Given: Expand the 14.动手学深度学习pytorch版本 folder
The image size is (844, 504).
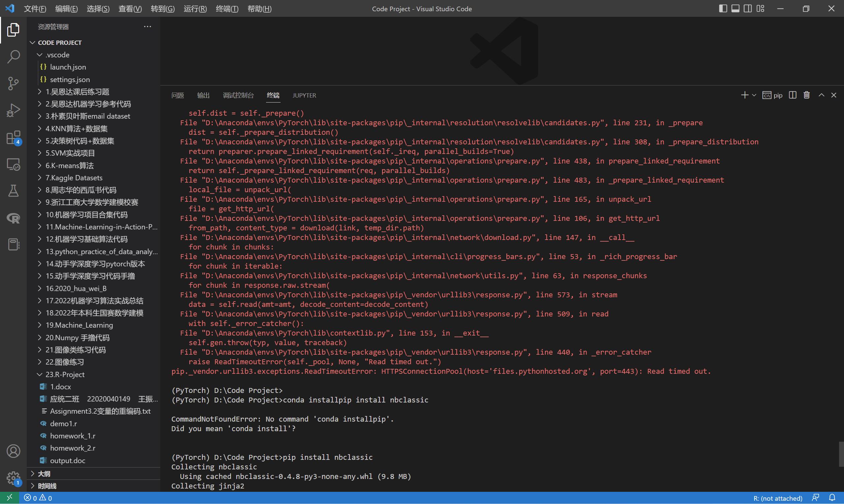Looking at the screenshot, I should [93, 264].
